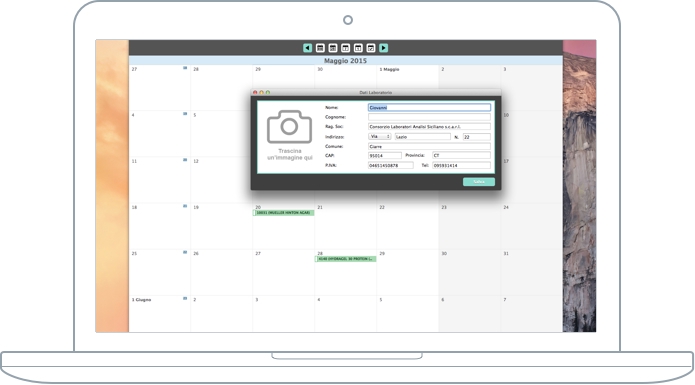This screenshot has width=695, height=385.
Task: Click the street name field with Lazio
Action: (423, 137)
